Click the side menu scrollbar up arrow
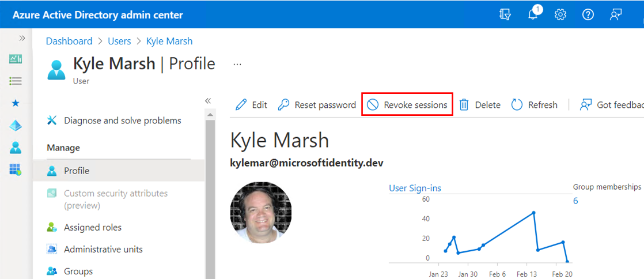The width and height of the screenshot is (644, 279). [x=210, y=115]
